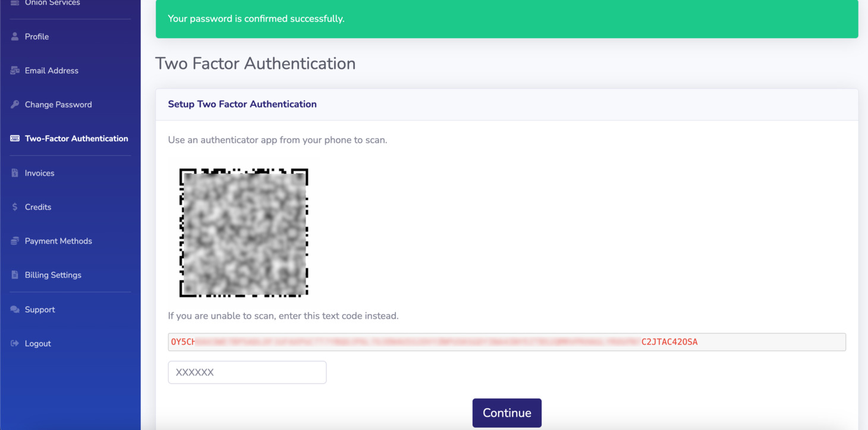Log out via Logout link
The image size is (868, 430).
[x=38, y=343]
